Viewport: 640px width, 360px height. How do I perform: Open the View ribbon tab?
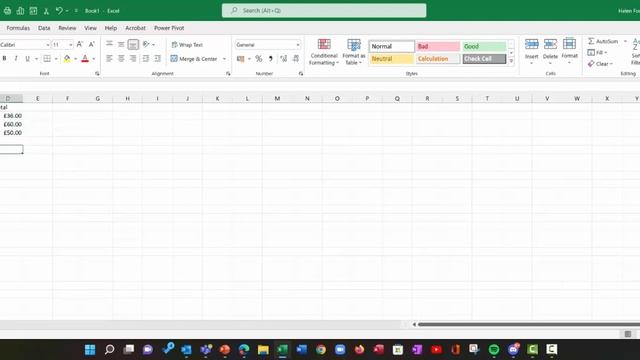pyautogui.click(x=90, y=28)
